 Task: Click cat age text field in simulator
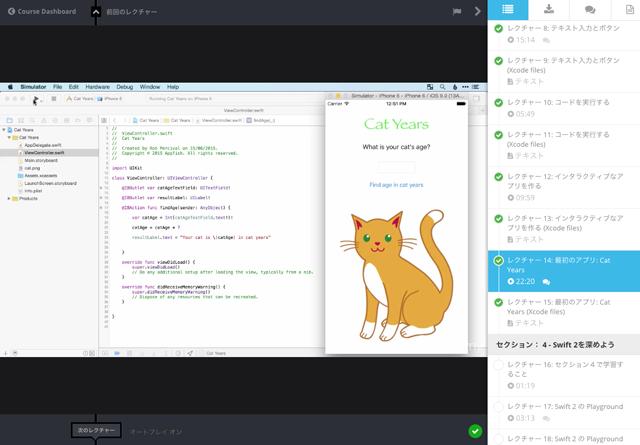[x=396, y=167]
